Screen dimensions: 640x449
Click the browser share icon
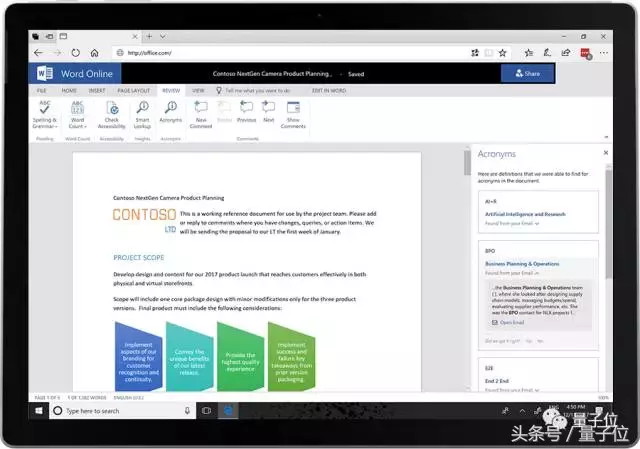click(566, 52)
